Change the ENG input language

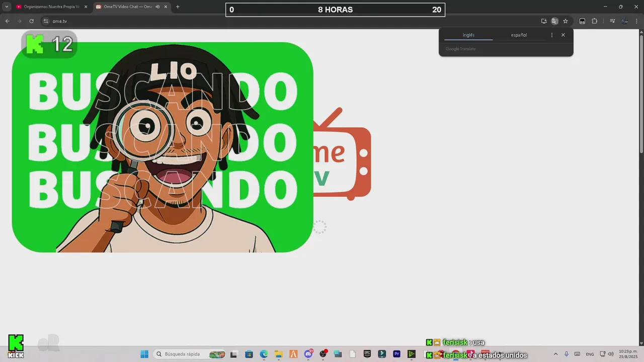click(x=590, y=354)
